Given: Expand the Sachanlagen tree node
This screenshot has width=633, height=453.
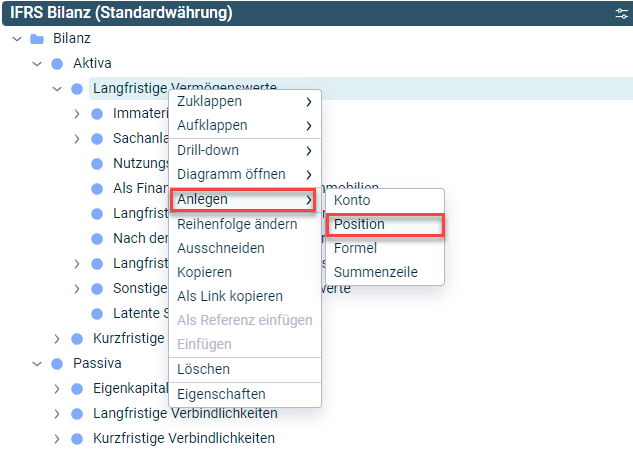Looking at the screenshot, I should point(77,139).
